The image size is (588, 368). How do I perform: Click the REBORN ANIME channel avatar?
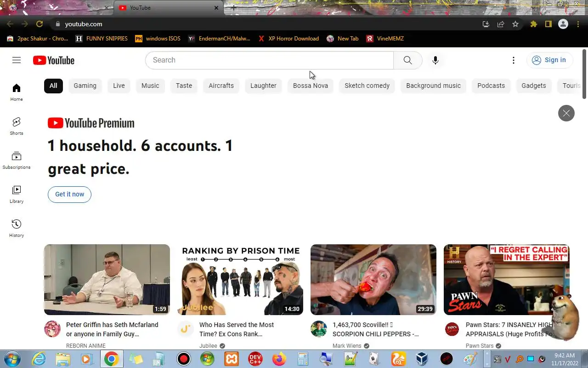pos(52,329)
